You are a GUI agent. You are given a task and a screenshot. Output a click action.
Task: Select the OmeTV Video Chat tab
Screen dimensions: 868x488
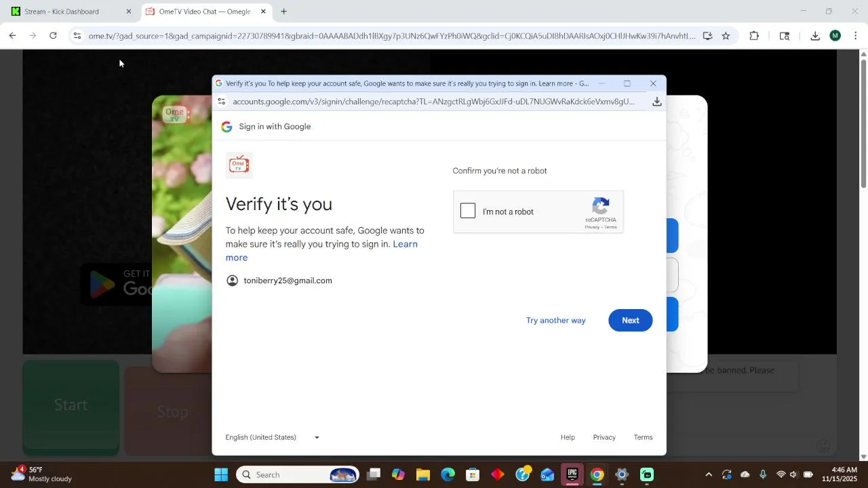[x=205, y=12]
